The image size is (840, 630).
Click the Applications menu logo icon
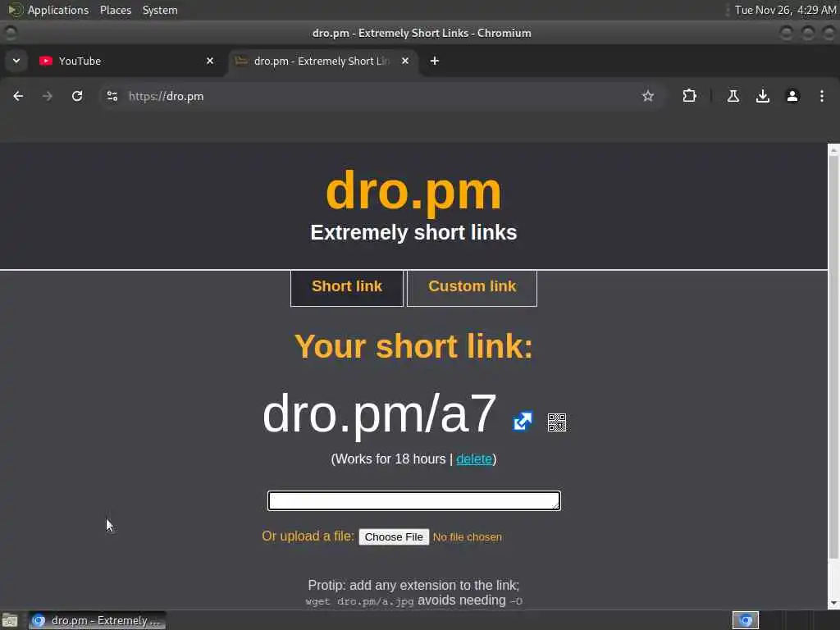15,10
